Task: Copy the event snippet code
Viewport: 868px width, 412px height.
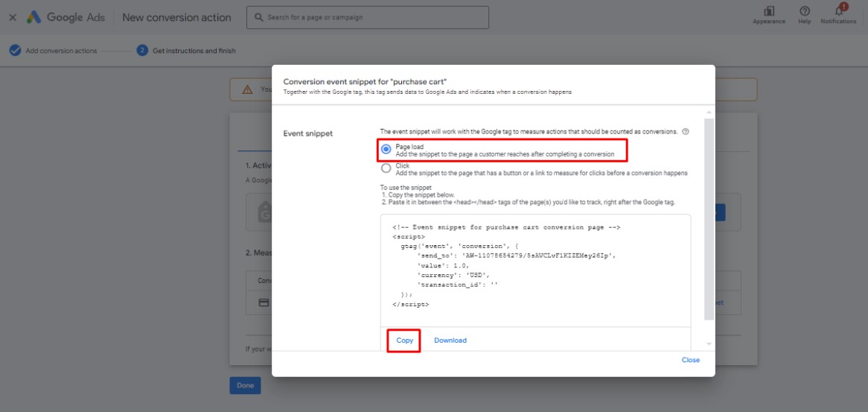Action: point(405,340)
